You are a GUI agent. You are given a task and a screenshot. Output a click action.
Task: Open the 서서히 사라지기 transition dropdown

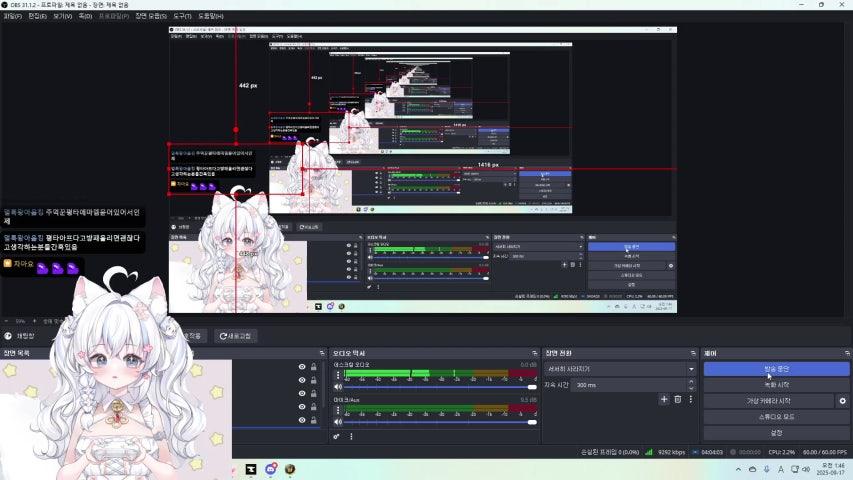point(620,369)
